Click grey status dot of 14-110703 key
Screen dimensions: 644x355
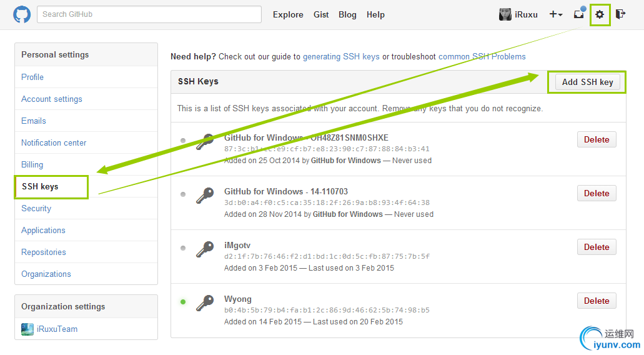pos(183,194)
